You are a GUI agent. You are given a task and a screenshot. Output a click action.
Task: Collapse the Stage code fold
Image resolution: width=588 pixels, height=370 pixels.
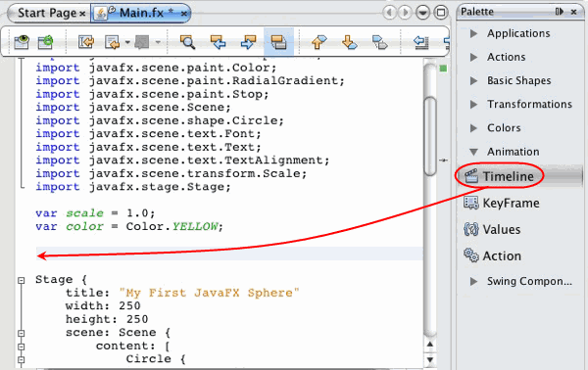click(x=22, y=280)
